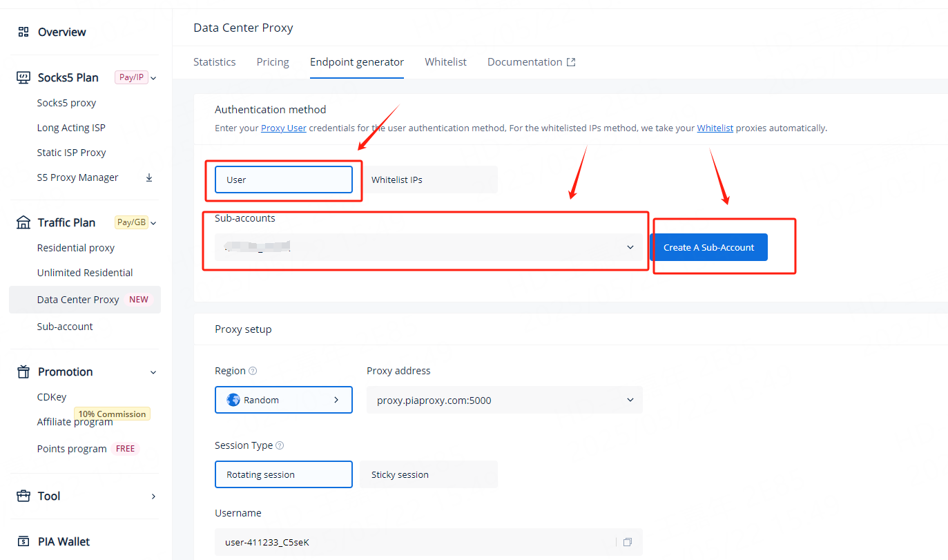Screen dimensions: 948x560
Task: Select User authentication method
Action: (x=283, y=180)
